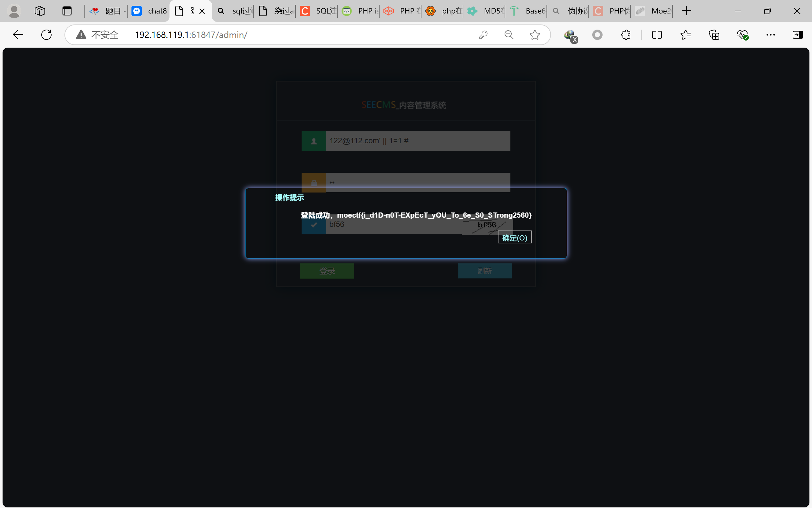Click the orange lock icon beside password
This screenshot has width=812, height=508.
(314, 183)
